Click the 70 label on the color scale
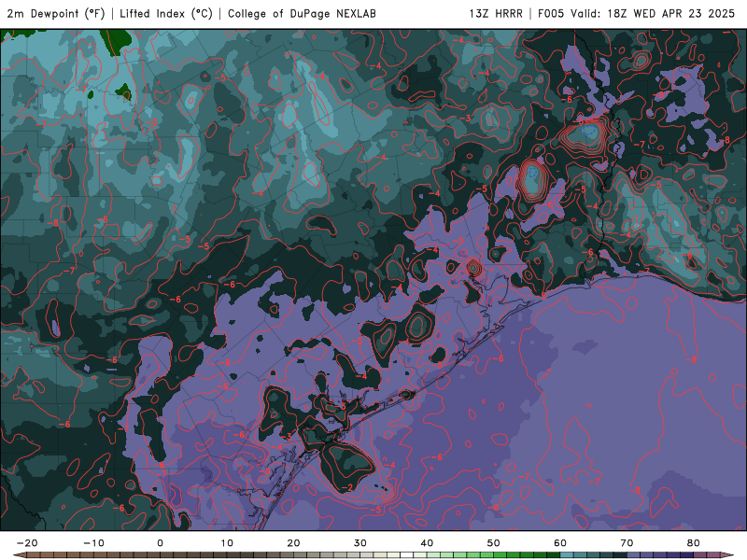The height and width of the screenshot is (560, 747). coord(627,543)
